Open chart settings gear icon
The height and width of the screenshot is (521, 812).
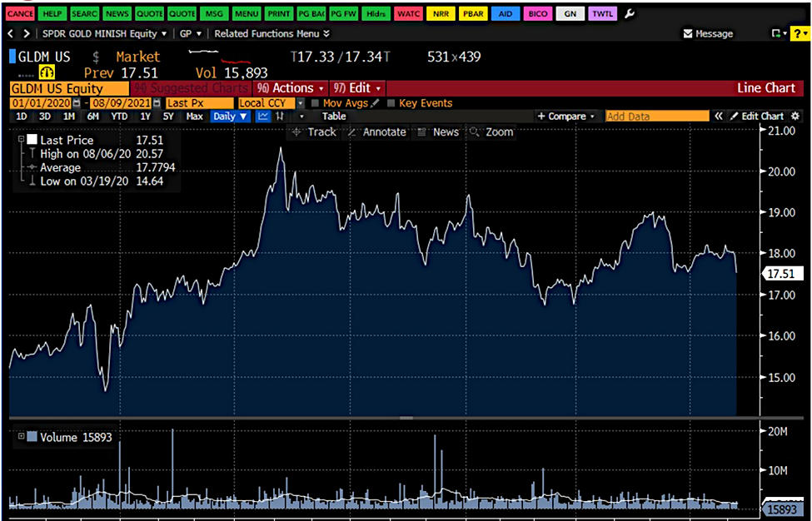pyautogui.click(x=796, y=117)
